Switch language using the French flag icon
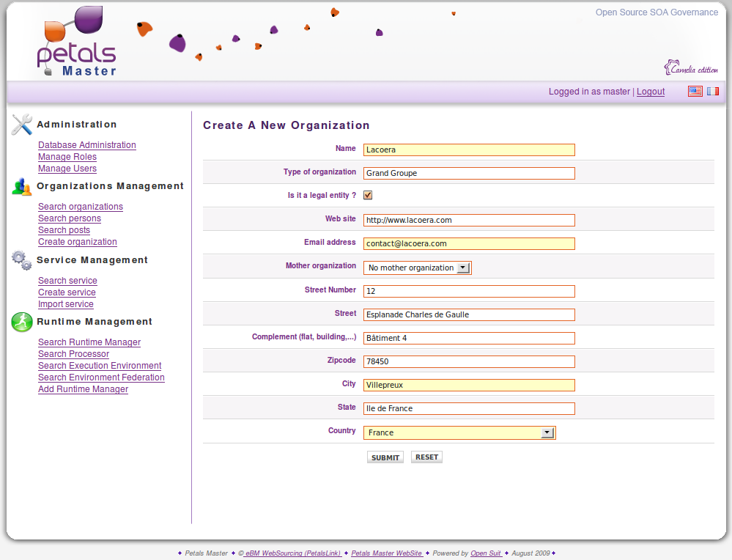Screen dimensions: 732x560 pos(712,92)
